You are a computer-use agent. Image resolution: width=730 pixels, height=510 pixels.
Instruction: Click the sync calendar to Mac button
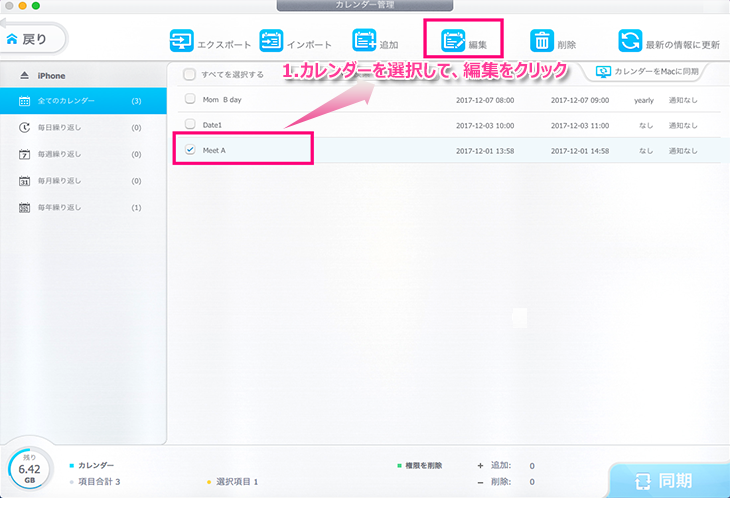pos(648,72)
